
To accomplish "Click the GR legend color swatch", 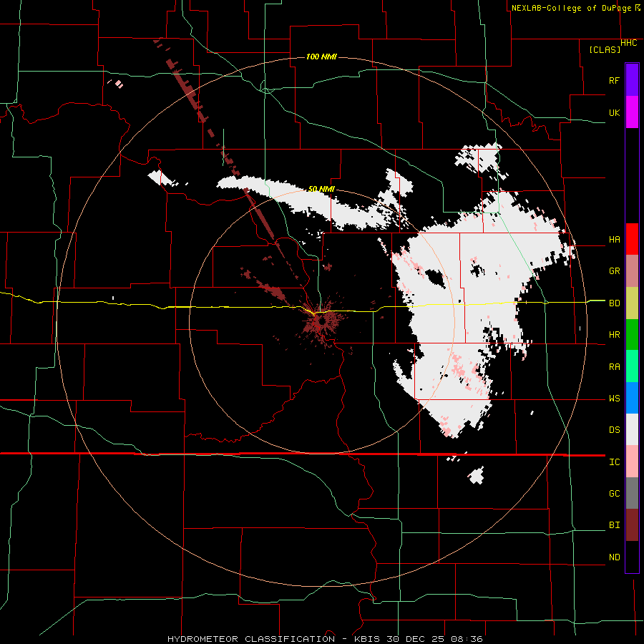I will (632, 271).
